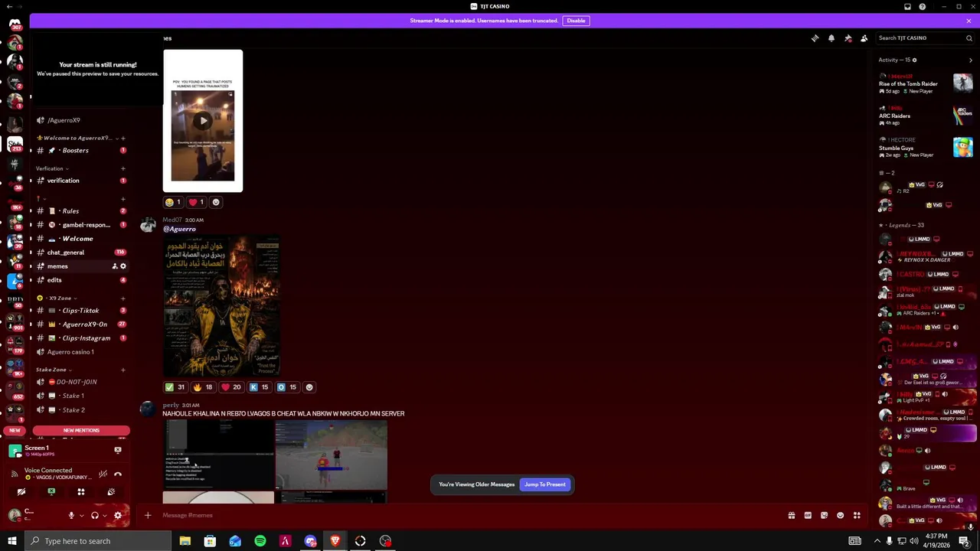The image size is (980, 551).
Task: Stop streaming Screen 1
Action: [x=118, y=451]
